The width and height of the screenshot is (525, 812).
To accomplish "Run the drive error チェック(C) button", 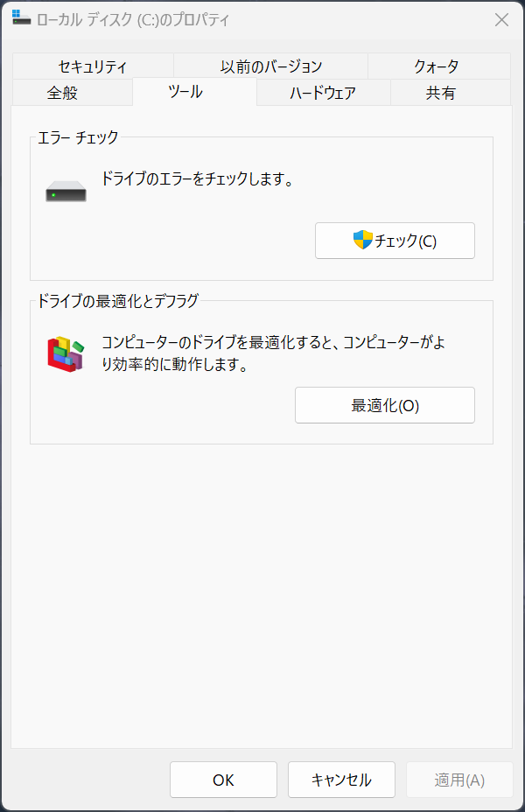I will tap(395, 241).
